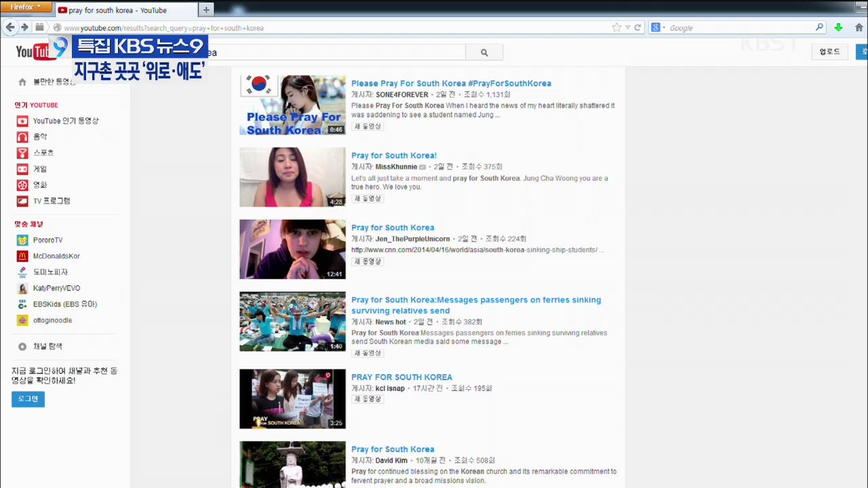Open search engine selector dropdown next to Google
868x488 pixels.
pos(658,28)
